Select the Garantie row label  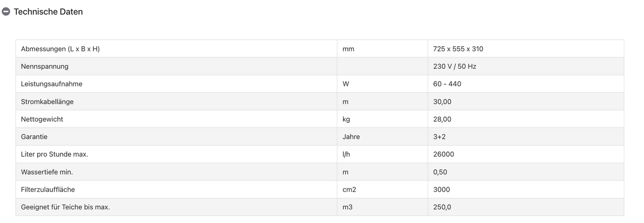coord(34,137)
